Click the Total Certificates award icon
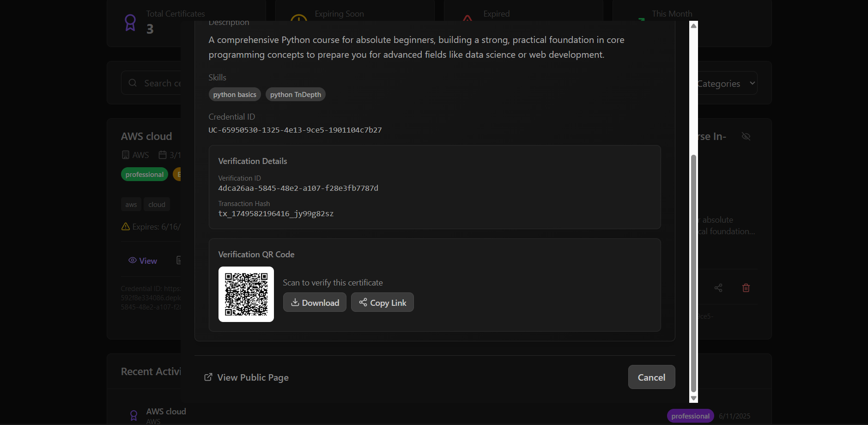This screenshot has height=425, width=868. click(130, 23)
